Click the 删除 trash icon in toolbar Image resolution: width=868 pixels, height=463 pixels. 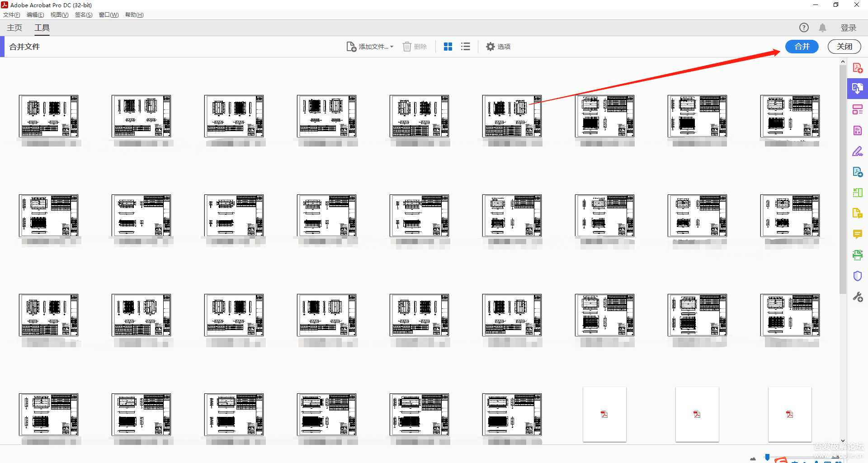[x=407, y=47]
